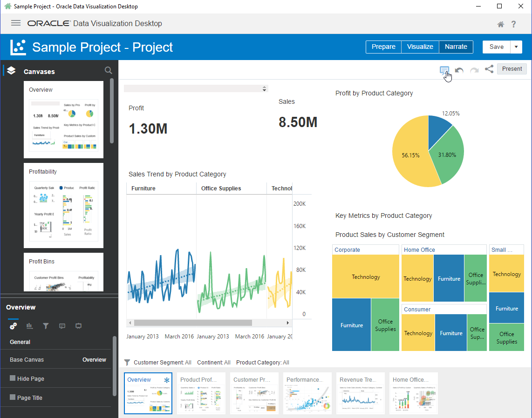Image resolution: width=532 pixels, height=418 pixels.
Task: Change the Base Canvas from Overview
Action: 94,359
